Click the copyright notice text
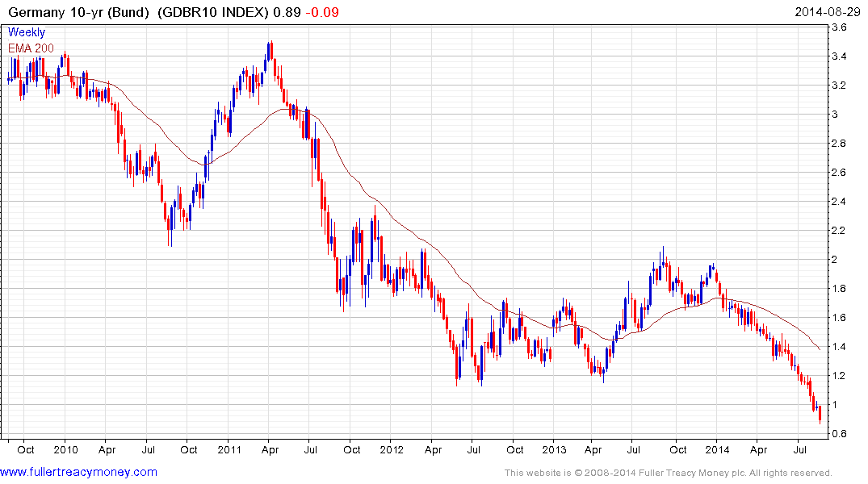This screenshot has width=868, height=484. point(669,473)
